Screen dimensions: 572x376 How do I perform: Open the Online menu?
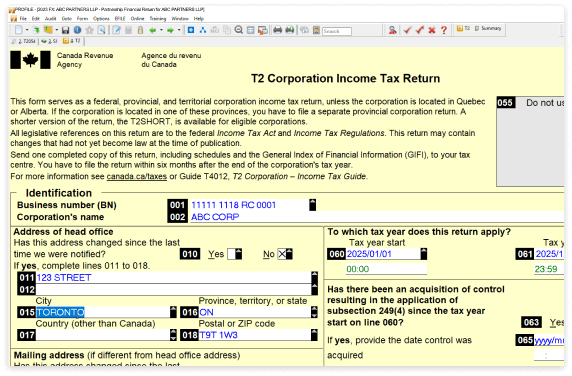(x=138, y=19)
